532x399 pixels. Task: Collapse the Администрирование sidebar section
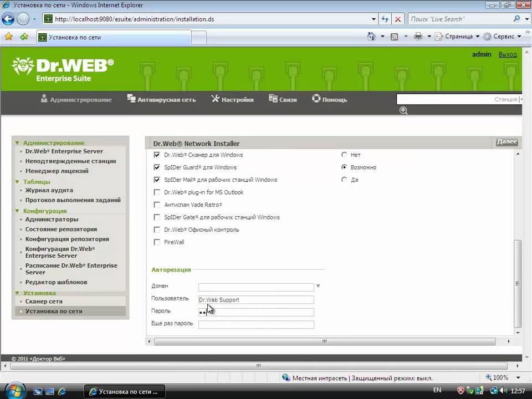click(x=17, y=143)
